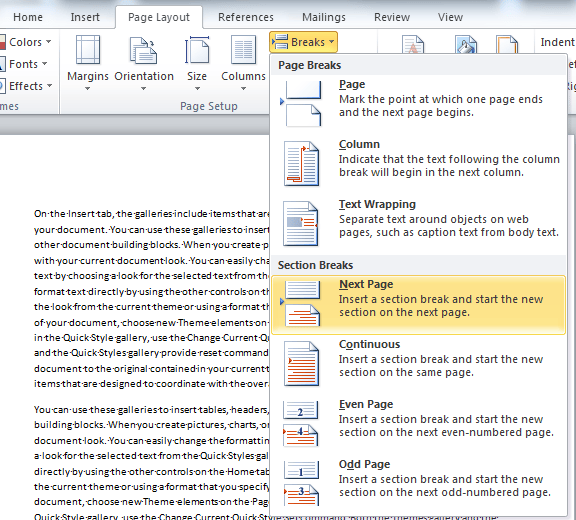Image resolution: width=576 pixels, height=520 pixels.
Task: Choose the Column menu entry title
Action: (359, 144)
